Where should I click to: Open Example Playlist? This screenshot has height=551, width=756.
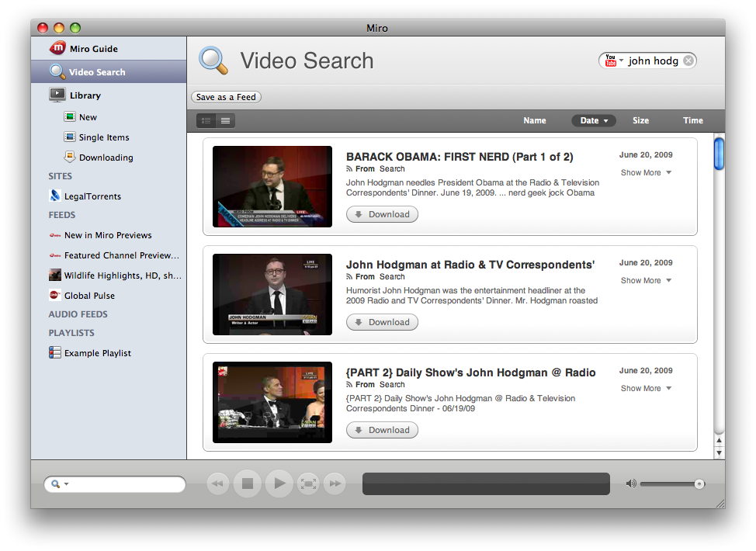(109, 353)
